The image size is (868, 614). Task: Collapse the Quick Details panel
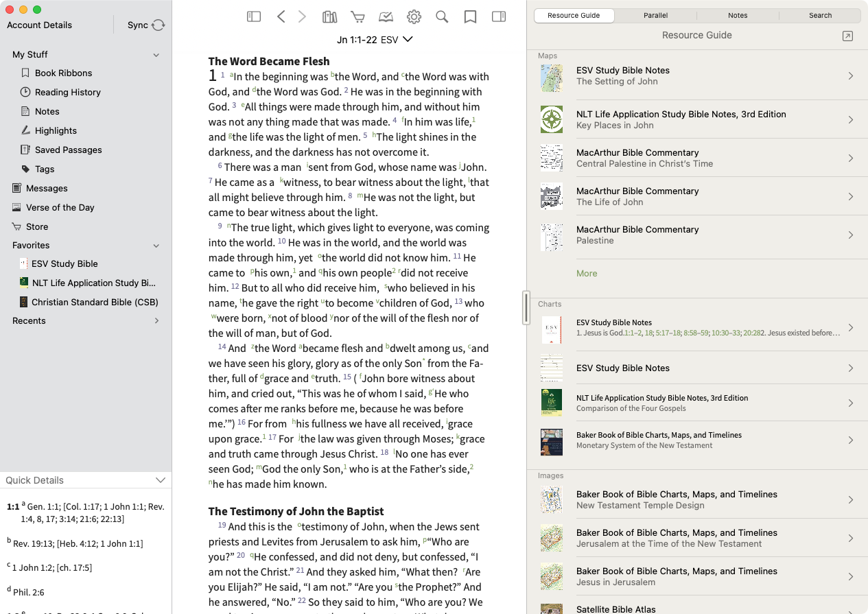click(161, 480)
